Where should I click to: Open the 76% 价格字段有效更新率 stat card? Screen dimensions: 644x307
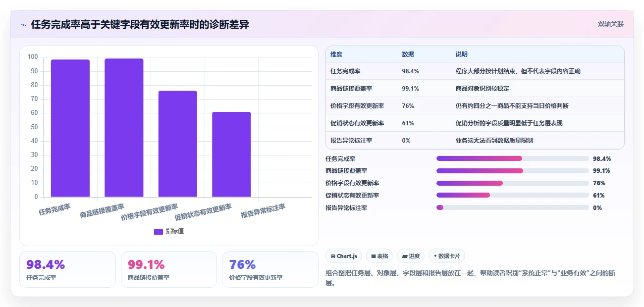pos(270,269)
